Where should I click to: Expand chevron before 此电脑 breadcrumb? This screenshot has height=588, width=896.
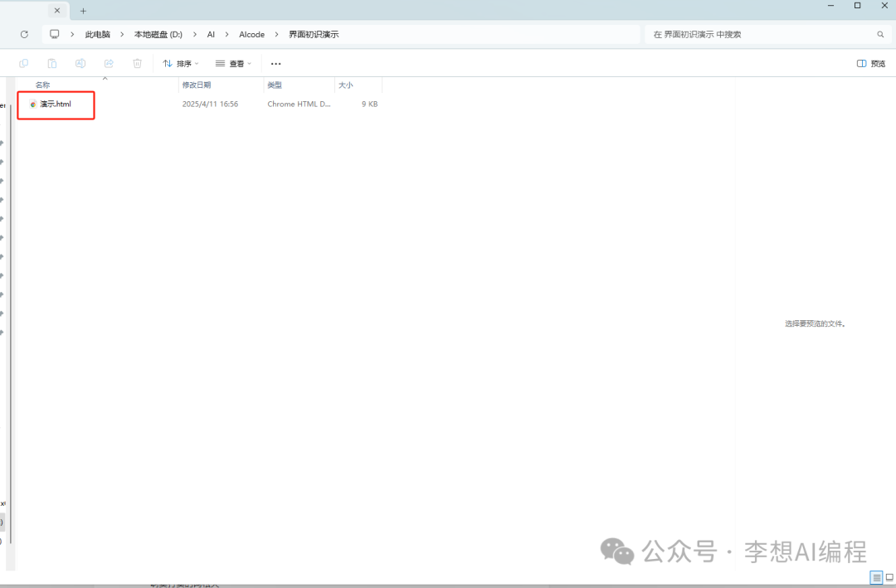(x=72, y=34)
